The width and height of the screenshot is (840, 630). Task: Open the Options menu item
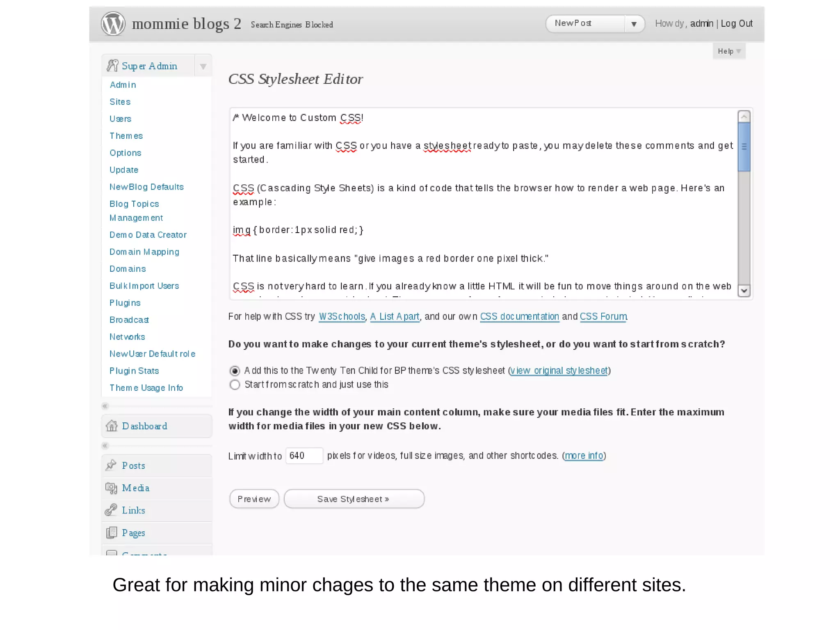125,153
